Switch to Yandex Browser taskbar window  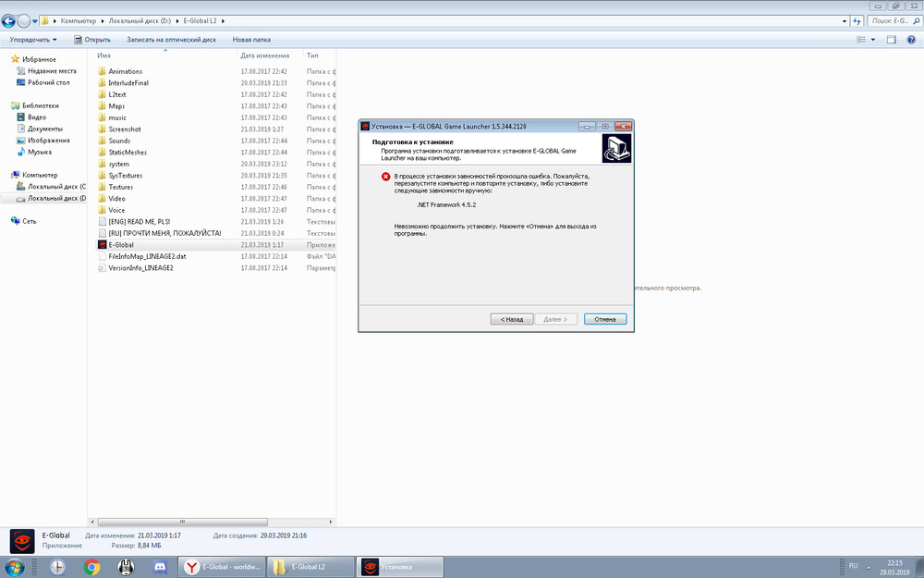click(222, 567)
